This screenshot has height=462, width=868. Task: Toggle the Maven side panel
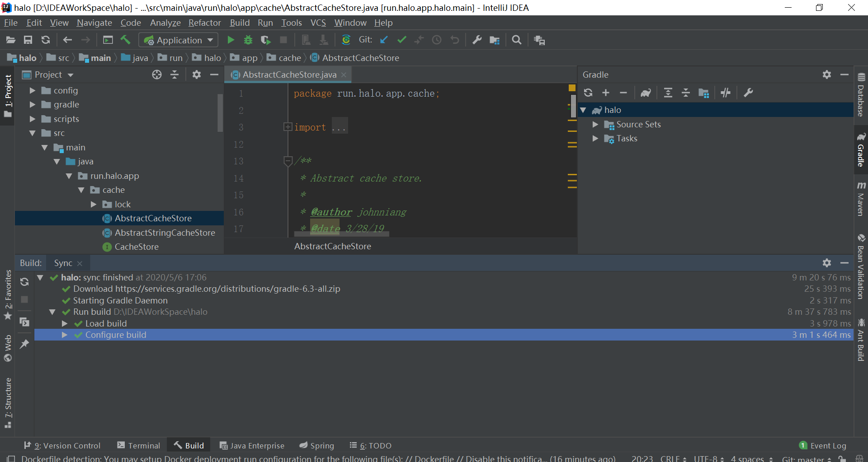(x=861, y=199)
